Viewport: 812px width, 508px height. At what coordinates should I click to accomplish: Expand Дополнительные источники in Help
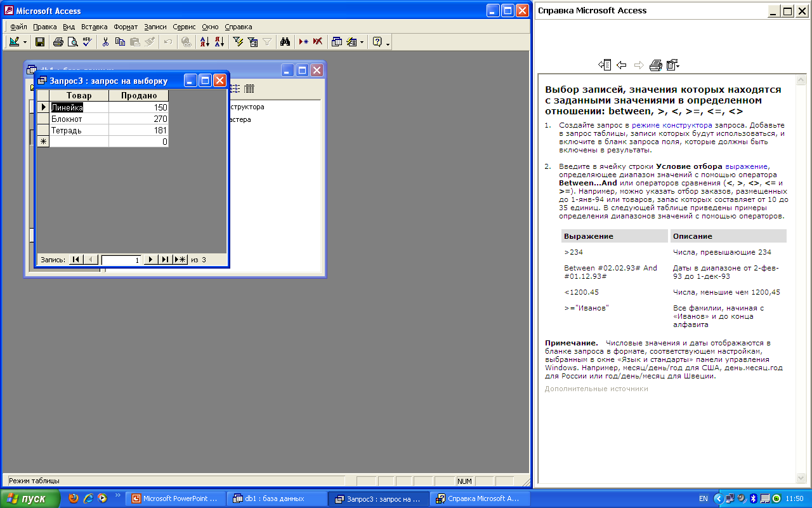[x=596, y=389]
